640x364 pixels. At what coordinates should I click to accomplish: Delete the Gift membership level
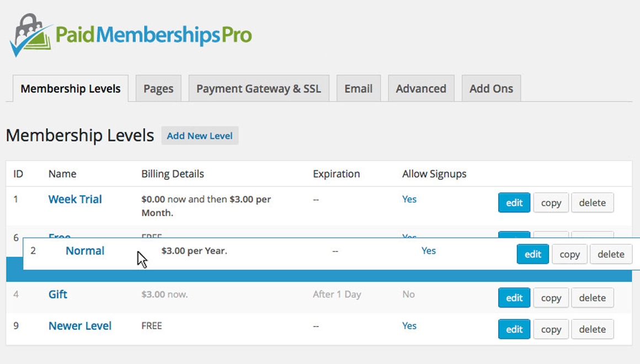click(x=592, y=298)
